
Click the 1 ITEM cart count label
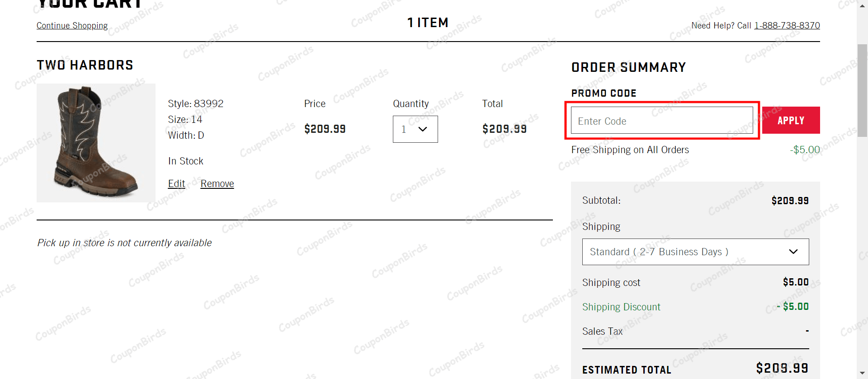tap(428, 22)
